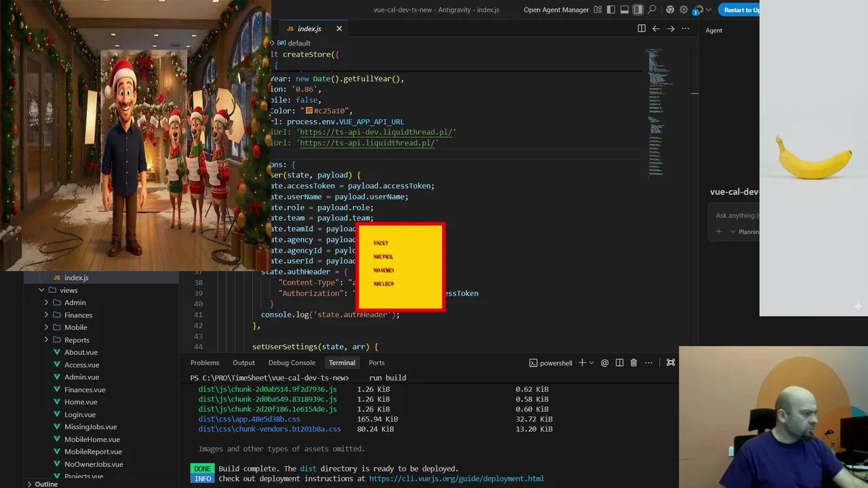The height and width of the screenshot is (488, 868).
Task: Split the editor to the right
Action: click(642, 28)
